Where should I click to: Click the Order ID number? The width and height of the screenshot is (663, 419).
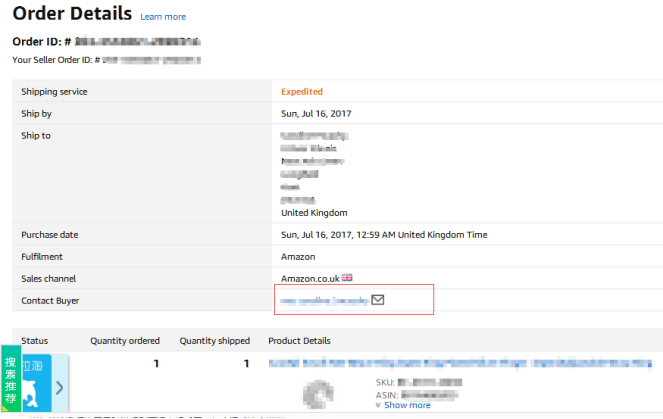point(138,41)
